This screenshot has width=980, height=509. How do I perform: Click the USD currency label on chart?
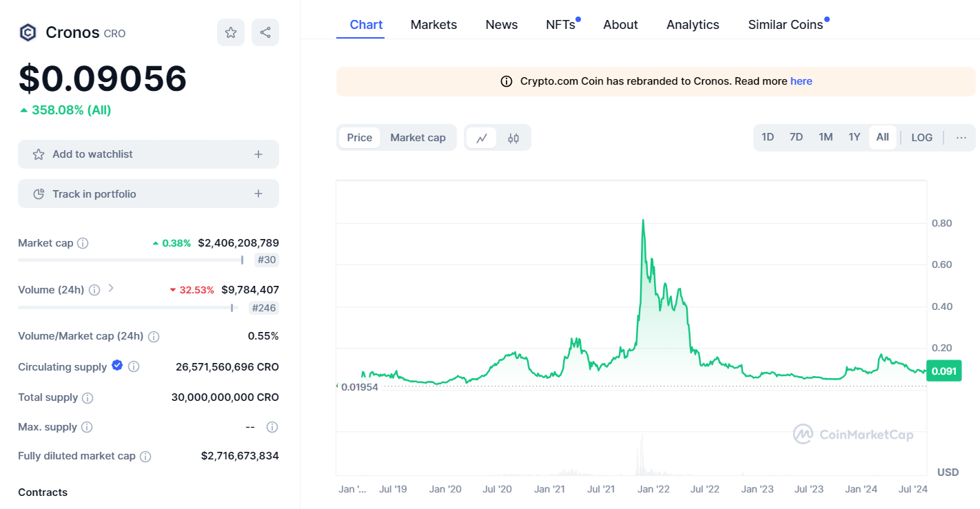coord(948,472)
